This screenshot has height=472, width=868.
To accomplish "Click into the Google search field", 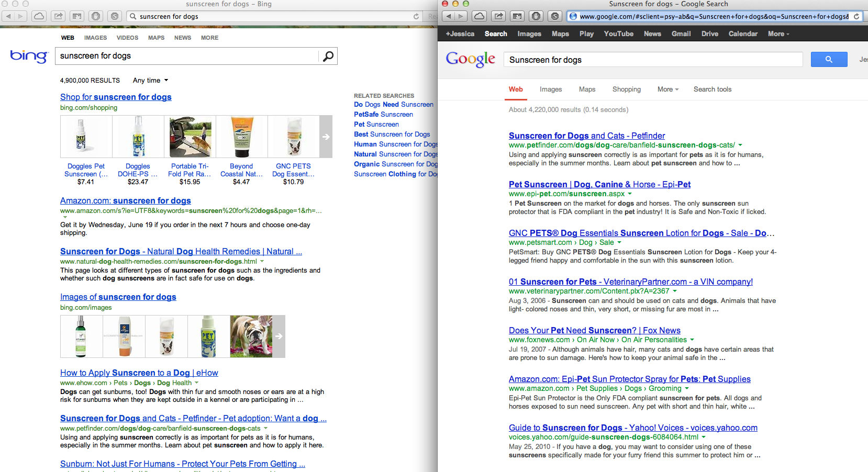I will pos(653,60).
